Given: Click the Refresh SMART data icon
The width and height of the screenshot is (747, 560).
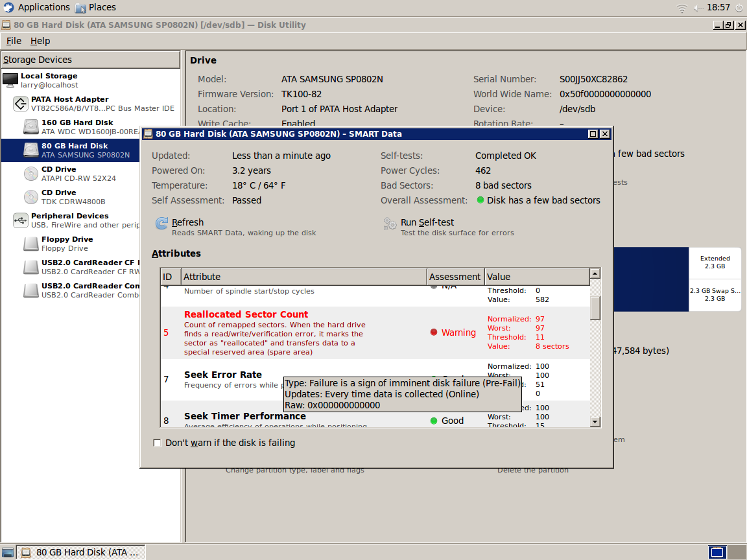Looking at the screenshot, I should [x=161, y=224].
